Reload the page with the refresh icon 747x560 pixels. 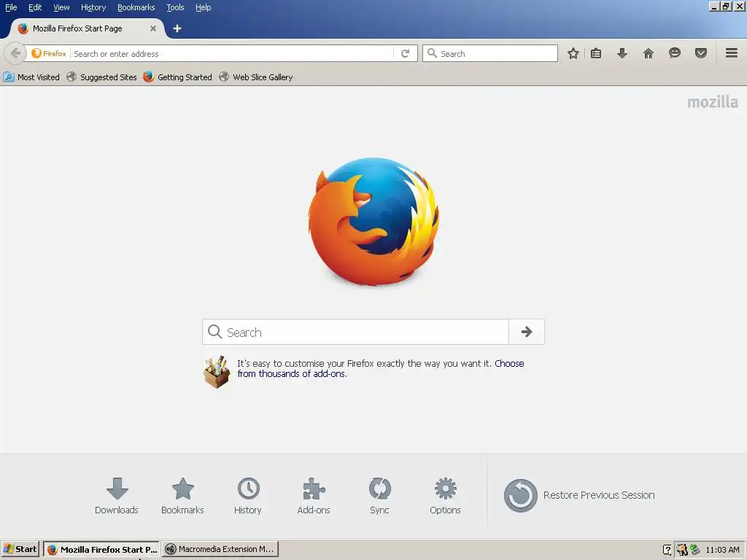[x=406, y=53]
